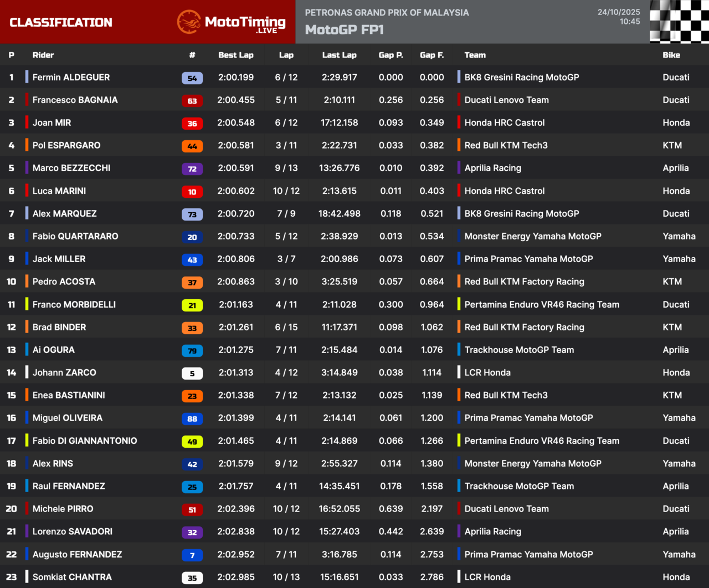Click Franco Morbidelli's yellow number 21 badge
The image size is (709, 588).
(192, 305)
